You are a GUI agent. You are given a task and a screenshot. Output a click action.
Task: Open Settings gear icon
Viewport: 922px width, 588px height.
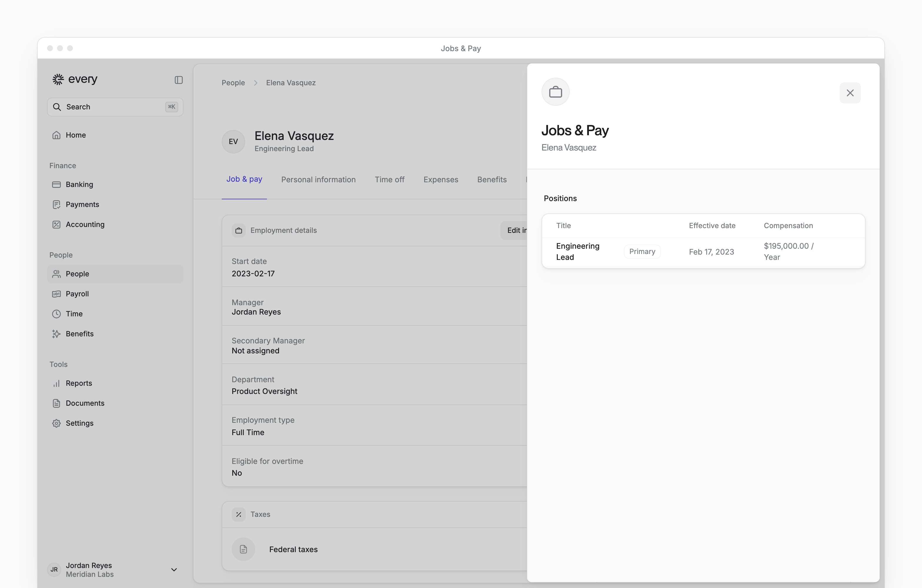click(x=56, y=423)
